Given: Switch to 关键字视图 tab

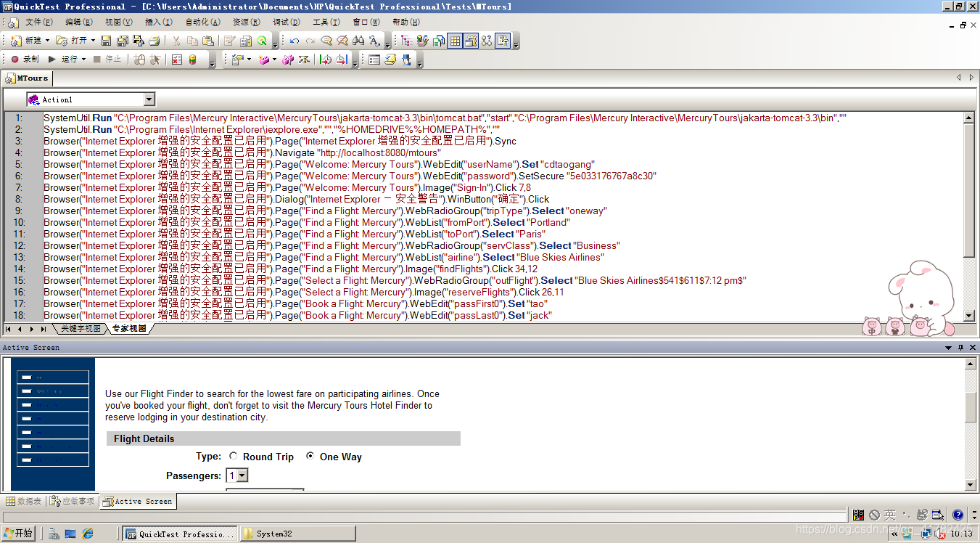Looking at the screenshot, I should 81,329.
